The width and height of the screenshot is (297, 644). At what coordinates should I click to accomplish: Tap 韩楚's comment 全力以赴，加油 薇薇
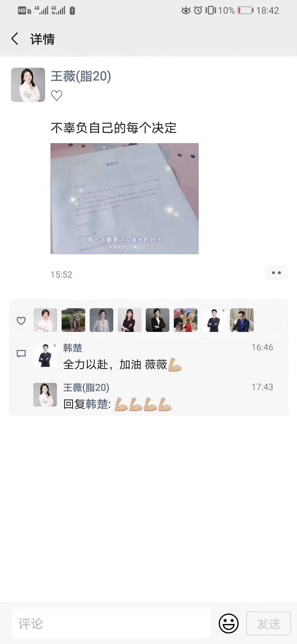pyautogui.click(x=122, y=365)
